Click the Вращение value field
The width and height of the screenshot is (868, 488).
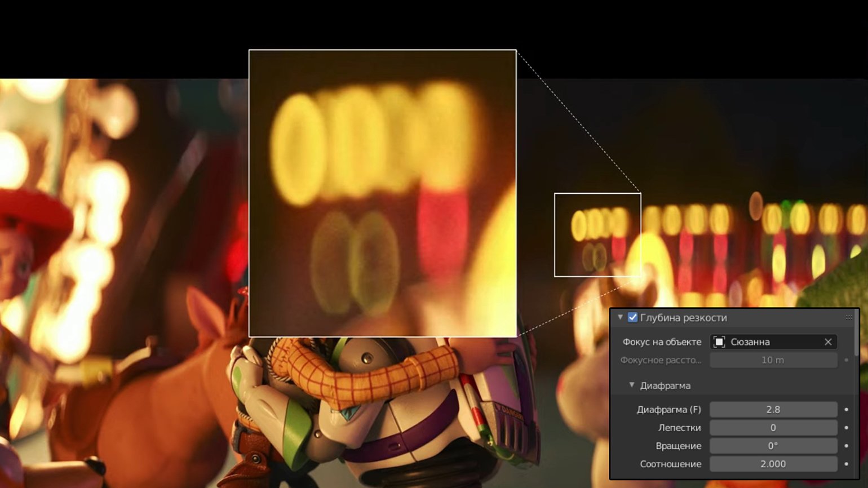pos(773,445)
